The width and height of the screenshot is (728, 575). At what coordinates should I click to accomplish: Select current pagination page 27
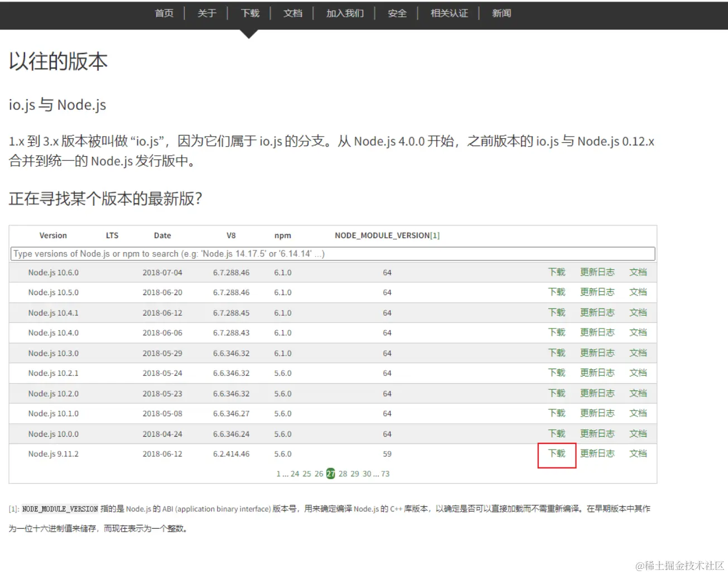331,474
